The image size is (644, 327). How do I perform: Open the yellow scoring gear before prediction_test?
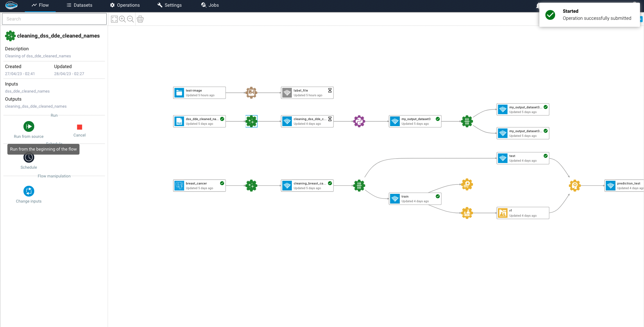point(575,185)
